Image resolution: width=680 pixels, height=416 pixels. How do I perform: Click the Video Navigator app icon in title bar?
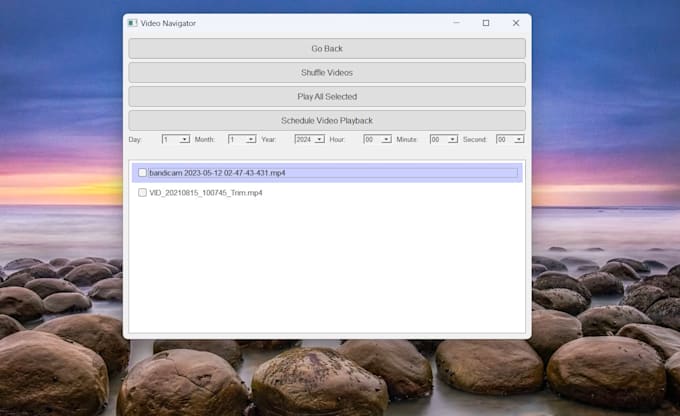point(132,23)
